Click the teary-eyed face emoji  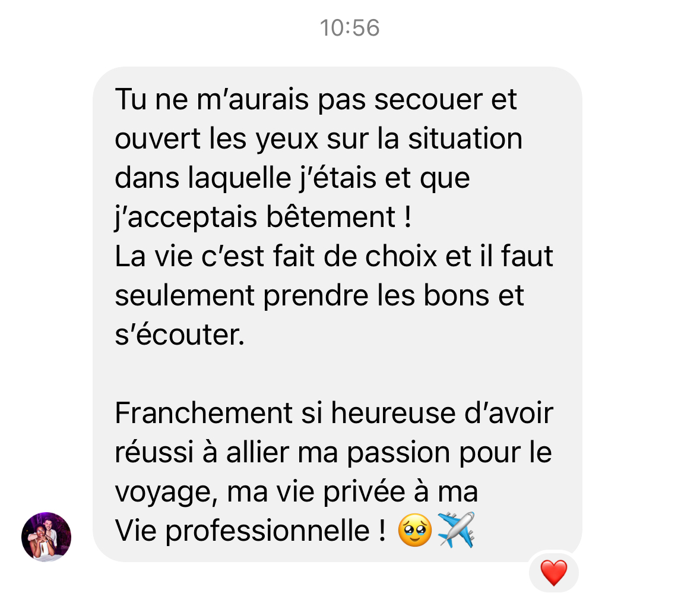coord(415,530)
